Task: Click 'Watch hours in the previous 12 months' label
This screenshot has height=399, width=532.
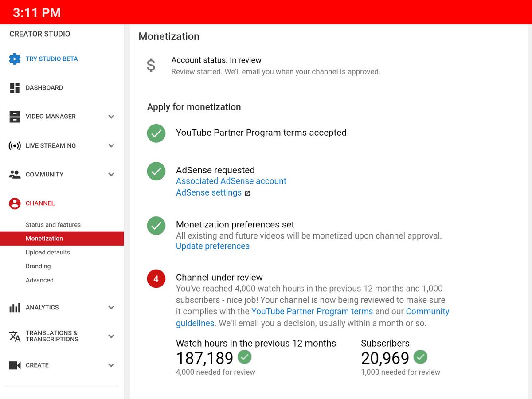Action: tap(256, 343)
